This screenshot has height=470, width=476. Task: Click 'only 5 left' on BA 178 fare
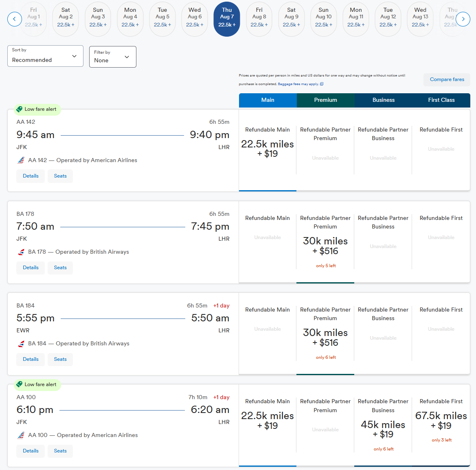pyautogui.click(x=326, y=266)
